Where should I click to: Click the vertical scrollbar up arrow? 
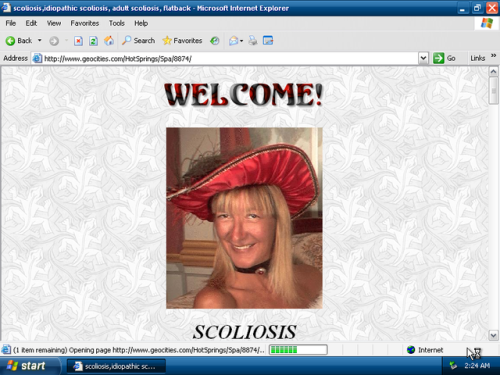(493, 71)
